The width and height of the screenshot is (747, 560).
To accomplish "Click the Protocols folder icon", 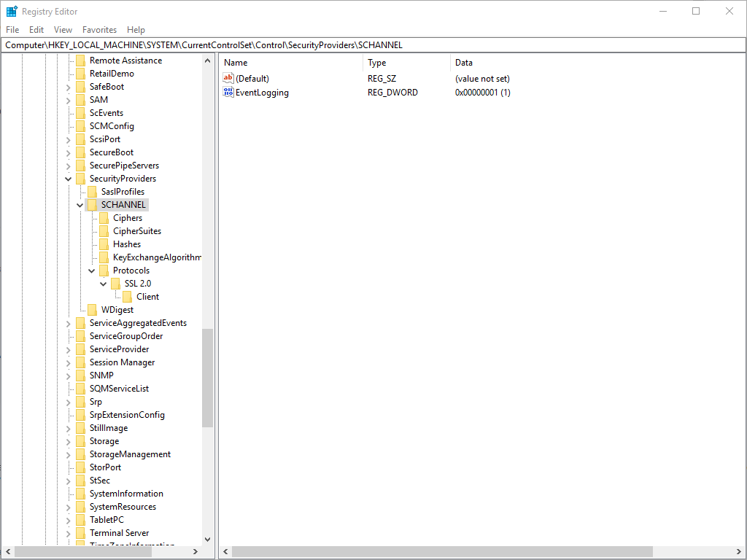I will pyautogui.click(x=104, y=271).
